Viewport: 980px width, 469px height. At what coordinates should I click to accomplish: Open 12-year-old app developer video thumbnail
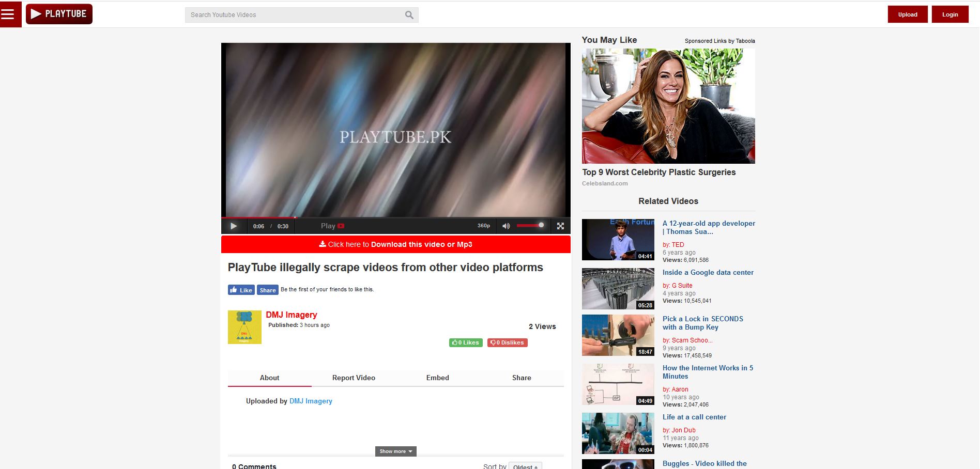[x=618, y=240]
